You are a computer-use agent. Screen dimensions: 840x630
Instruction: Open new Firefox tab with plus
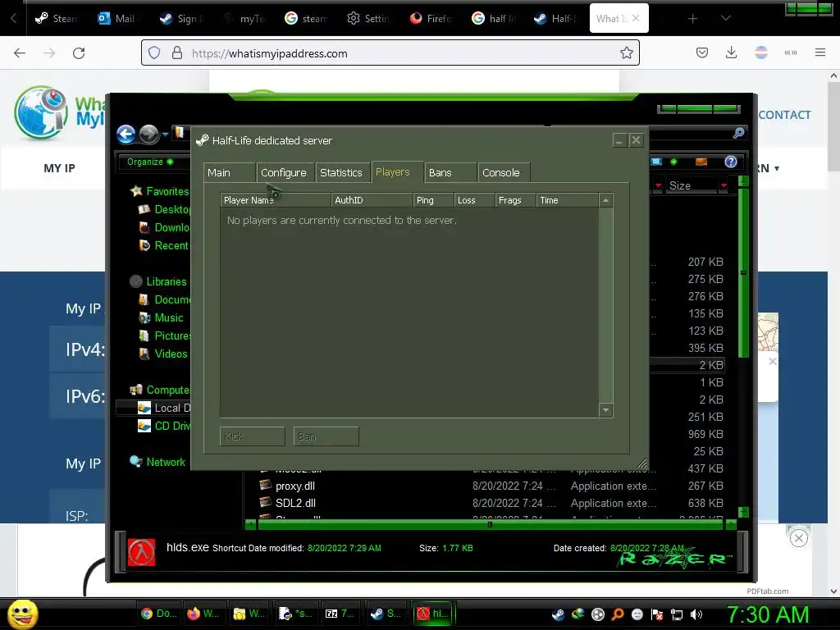coord(692,19)
